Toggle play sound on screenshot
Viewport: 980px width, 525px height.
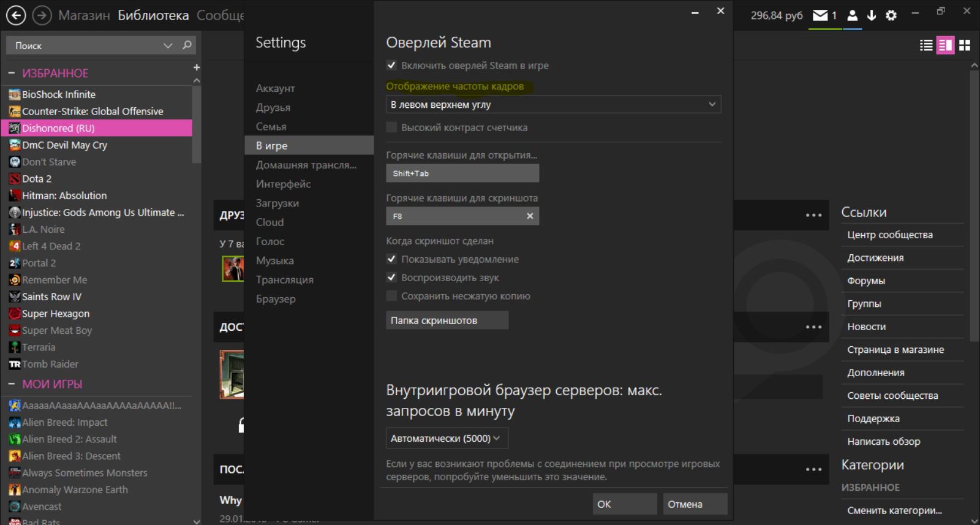[x=391, y=277]
